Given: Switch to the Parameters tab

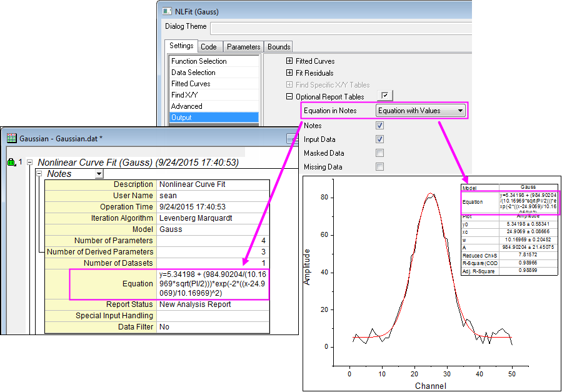Looking at the screenshot, I should pos(243,47).
